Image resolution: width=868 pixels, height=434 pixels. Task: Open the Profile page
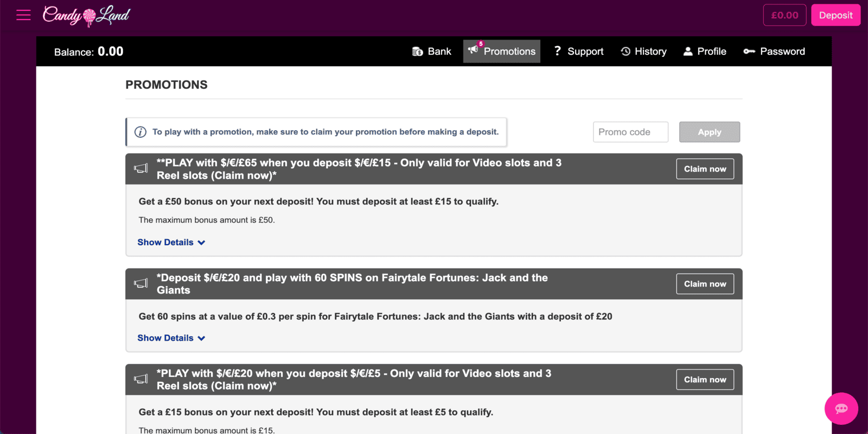705,52
